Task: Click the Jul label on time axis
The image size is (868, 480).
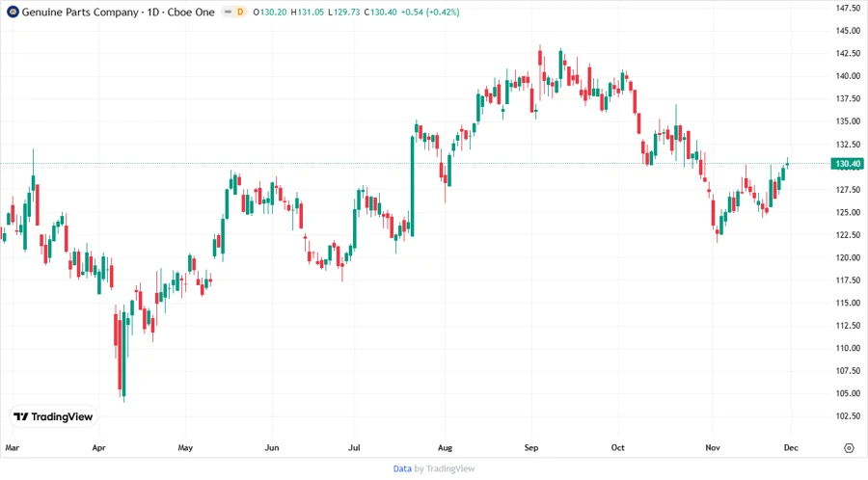Action: pos(354,448)
